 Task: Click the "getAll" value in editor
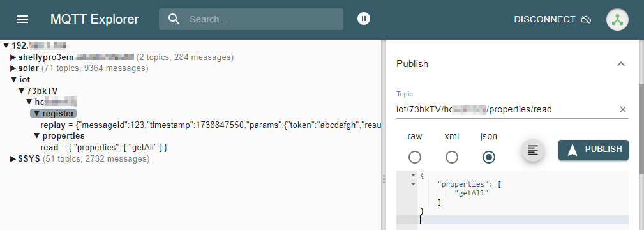pyautogui.click(x=472, y=193)
